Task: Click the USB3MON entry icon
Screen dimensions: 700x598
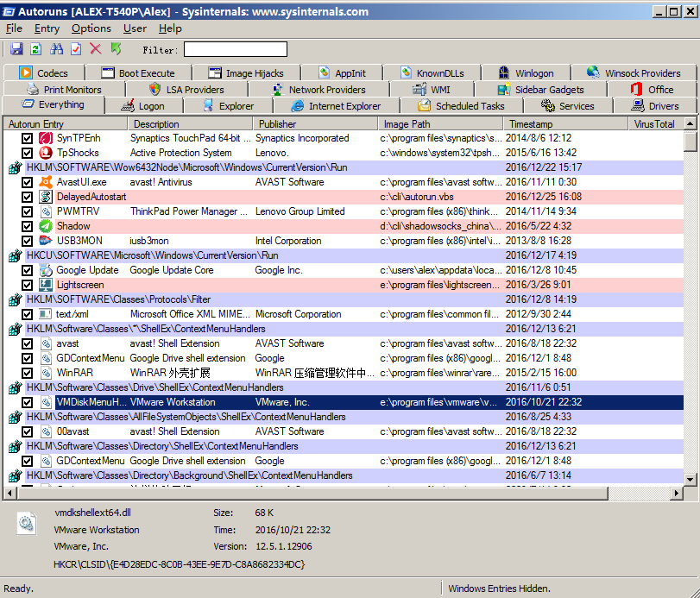Action: 45,241
